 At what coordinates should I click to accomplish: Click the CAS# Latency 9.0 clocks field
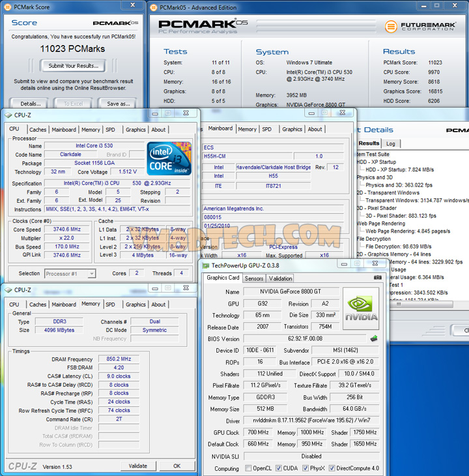click(119, 376)
